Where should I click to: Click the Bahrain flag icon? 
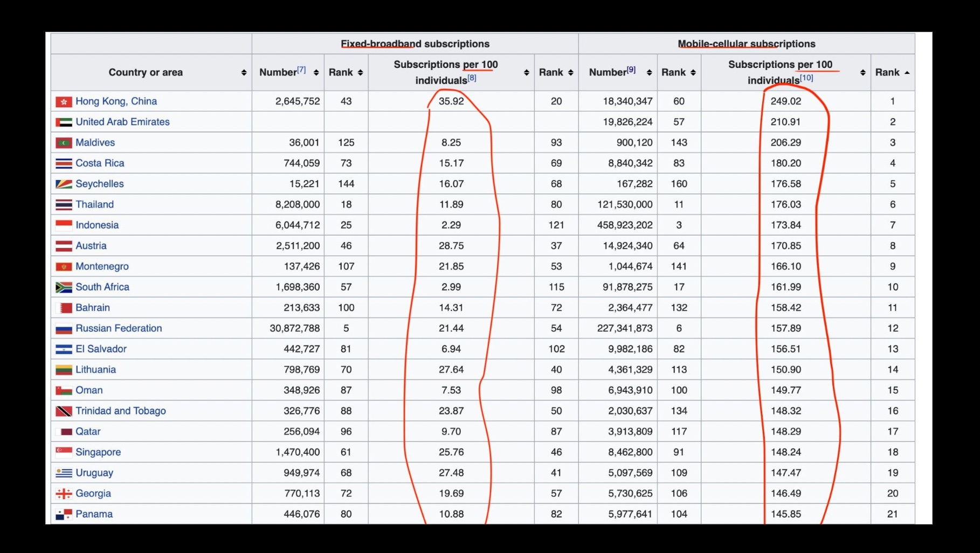pyautogui.click(x=64, y=308)
